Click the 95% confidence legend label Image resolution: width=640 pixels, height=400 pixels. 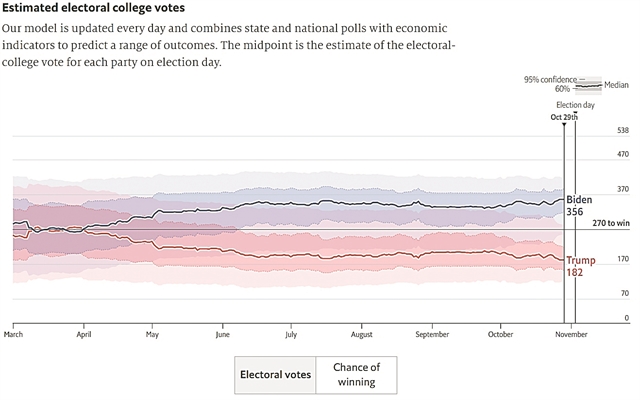[x=548, y=79]
